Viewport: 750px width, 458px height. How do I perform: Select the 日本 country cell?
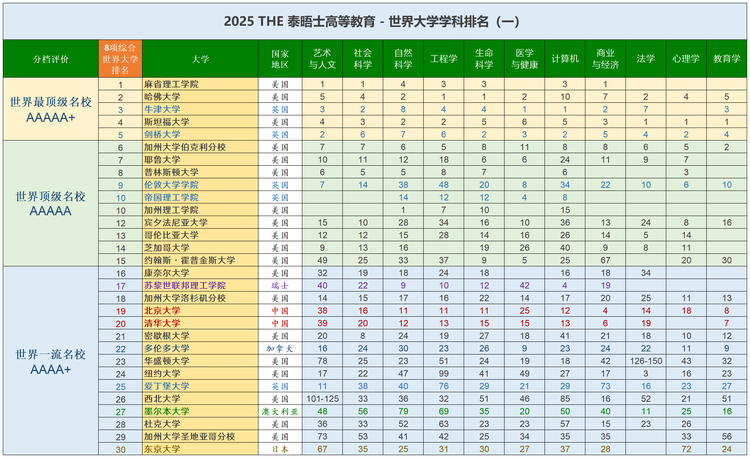280,449
